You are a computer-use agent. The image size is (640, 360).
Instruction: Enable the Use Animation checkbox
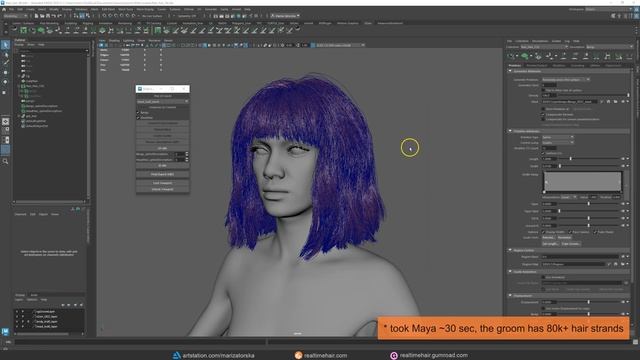(x=543, y=277)
